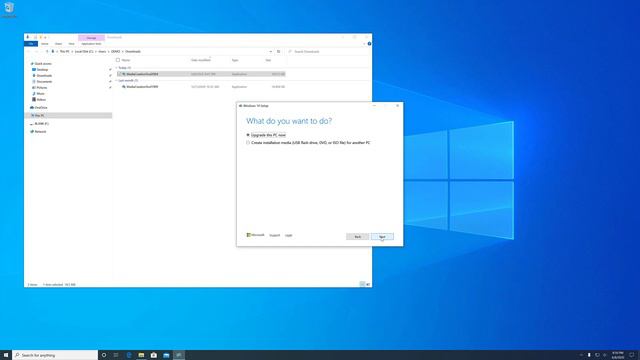
Task: Open Quick access in the navigation pane
Action: click(x=42, y=64)
